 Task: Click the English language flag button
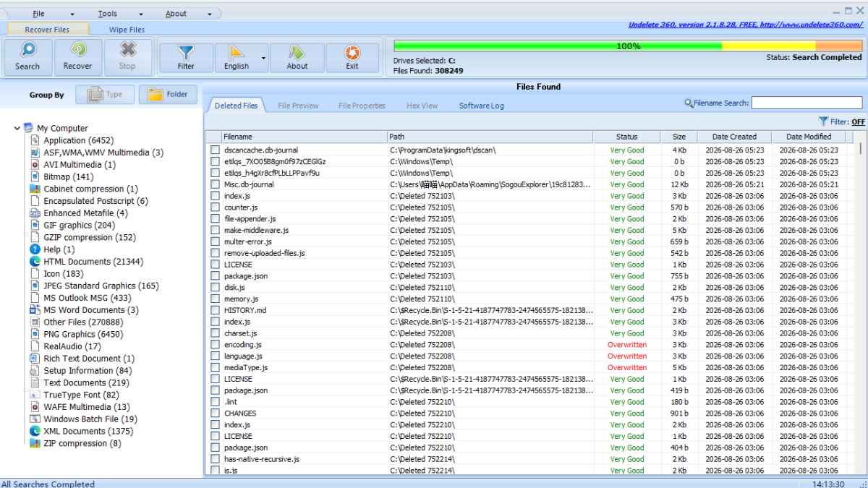(x=237, y=57)
